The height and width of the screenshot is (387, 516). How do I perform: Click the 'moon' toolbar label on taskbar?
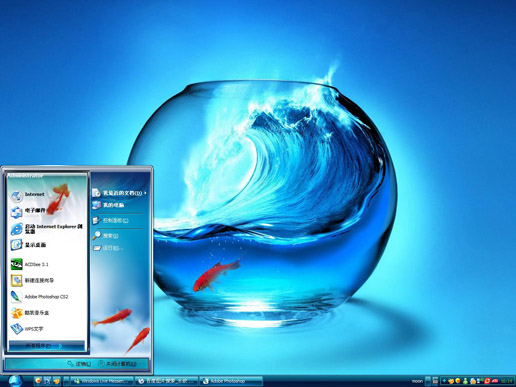[x=417, y=381]
